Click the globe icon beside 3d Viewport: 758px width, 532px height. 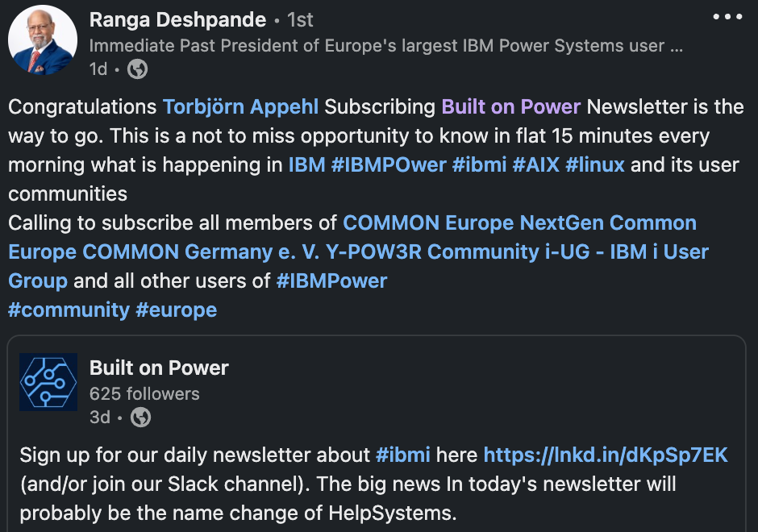coord(140,417)
